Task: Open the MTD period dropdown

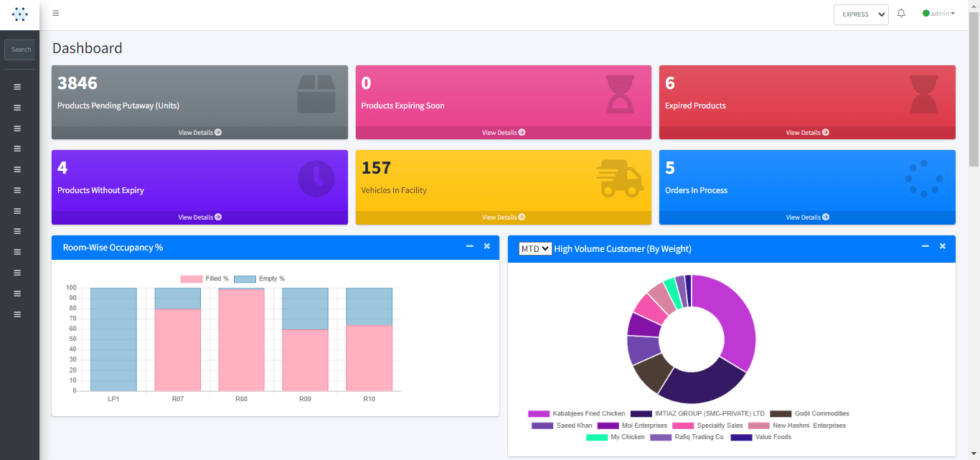Action: pos(535,248)
